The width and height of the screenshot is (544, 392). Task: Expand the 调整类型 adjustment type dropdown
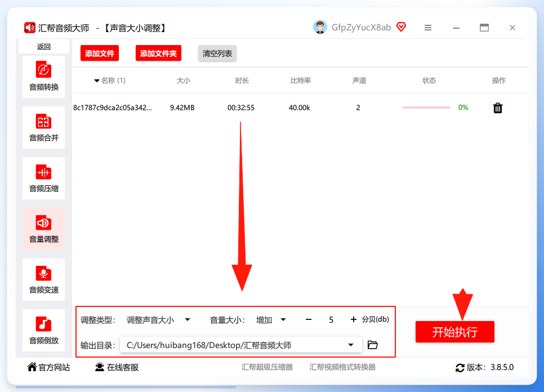point(159,320)
